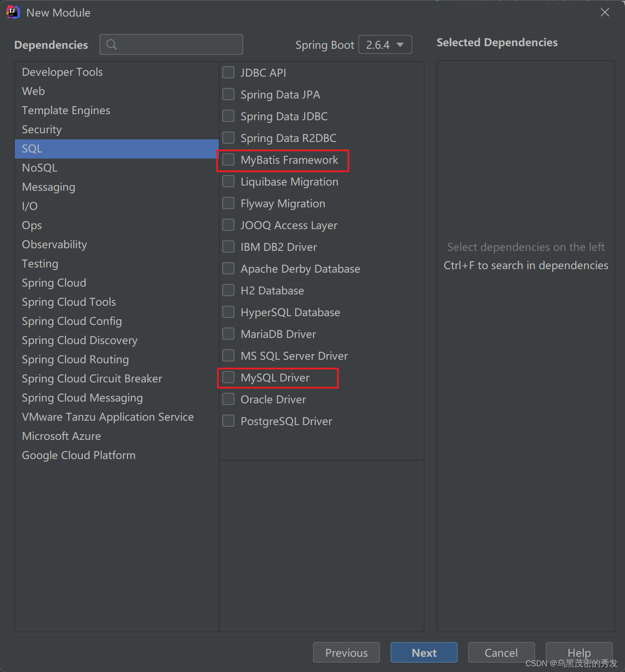Choose Microsoft Azure category
The height and width of the screenshot is (672, 625).
(117, 436)
